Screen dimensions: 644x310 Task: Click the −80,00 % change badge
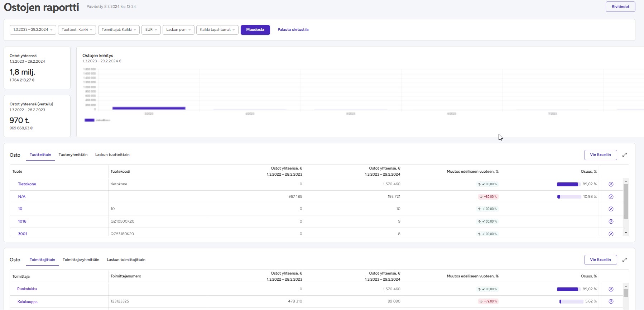click(x=488, y=197)
